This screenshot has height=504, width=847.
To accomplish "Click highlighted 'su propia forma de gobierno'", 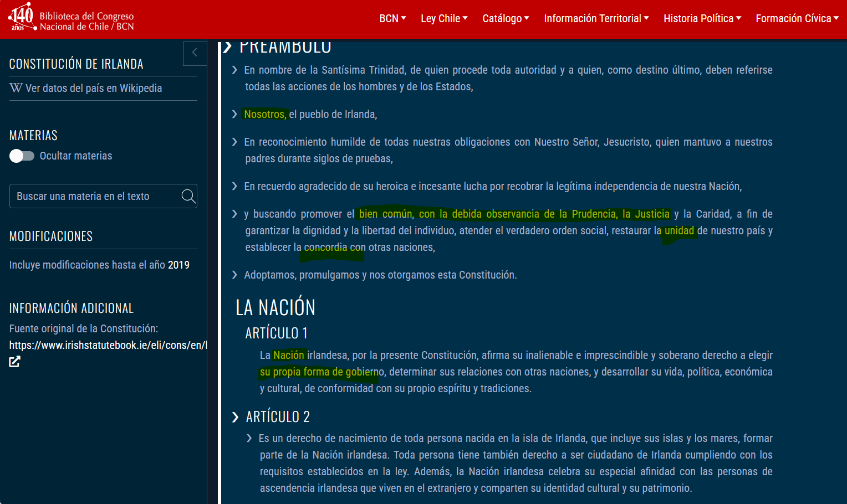I will (x=322, y=372).
